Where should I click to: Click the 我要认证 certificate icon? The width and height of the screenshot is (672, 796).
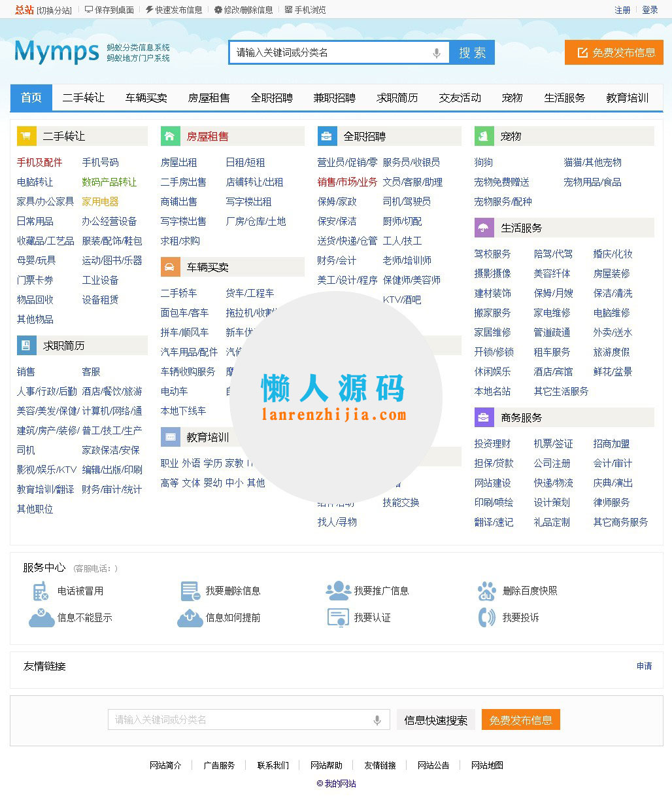337,617
